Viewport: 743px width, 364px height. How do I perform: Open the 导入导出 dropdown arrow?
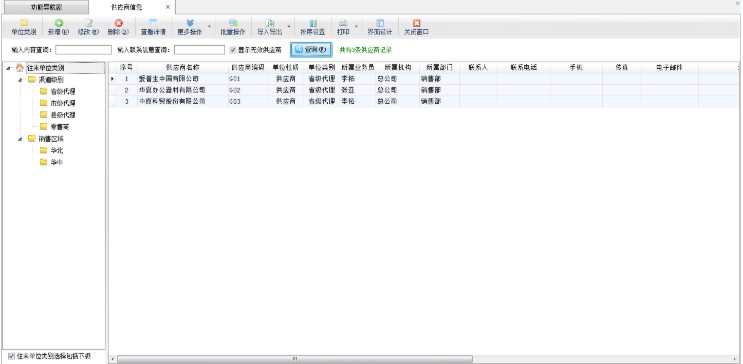[289, 26]
